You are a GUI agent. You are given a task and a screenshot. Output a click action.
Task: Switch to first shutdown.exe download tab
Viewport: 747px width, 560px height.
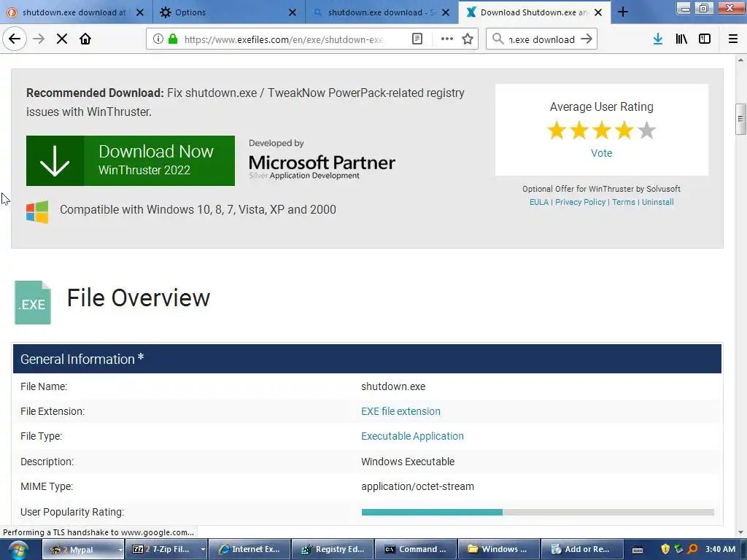pyautogui.click(x=76, y=12)
